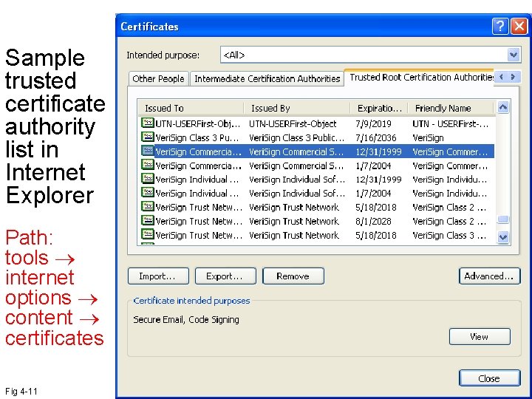Viewport: 532px width, 399px height.
Task: Click the 7/16/2036 expiration date
Action: pyautogui.click(x=375, y=137)
